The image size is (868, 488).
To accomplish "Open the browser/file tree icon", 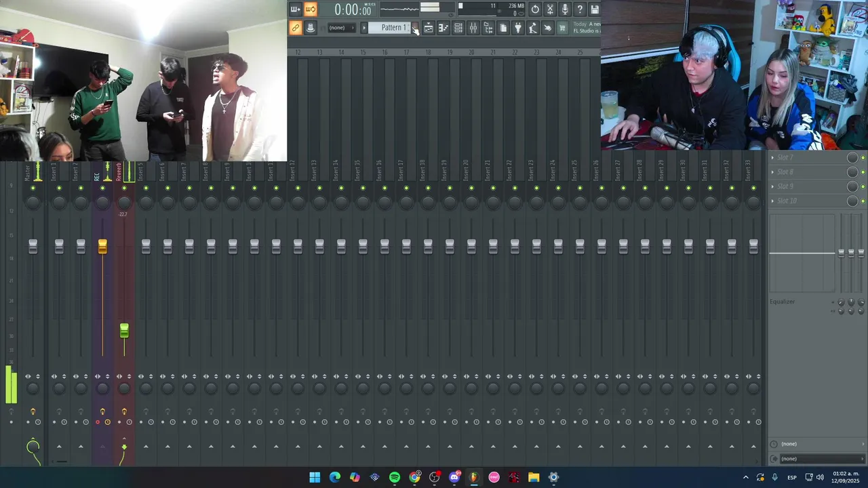I will [x=488, y=28].
